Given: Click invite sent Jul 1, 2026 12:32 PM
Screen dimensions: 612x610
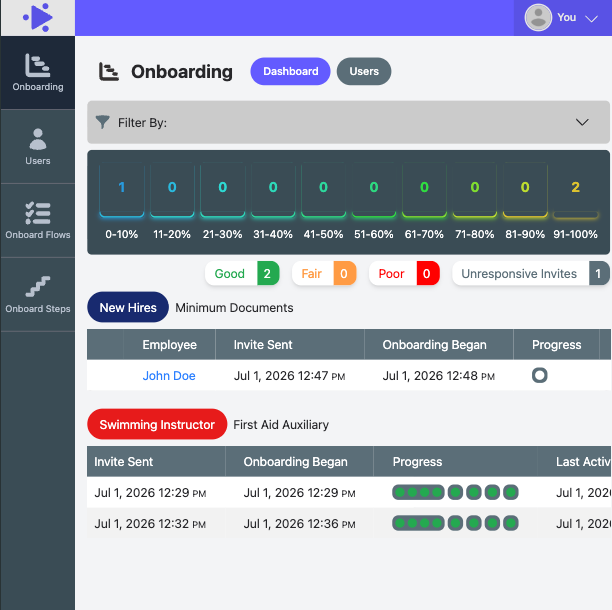Looking at the screenshot, I should [x=150, y=523].
